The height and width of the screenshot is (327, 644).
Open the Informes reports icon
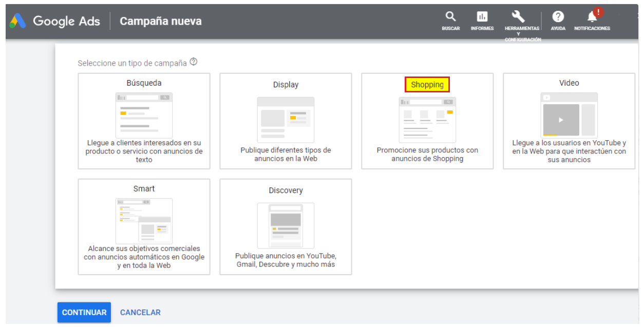482,17
